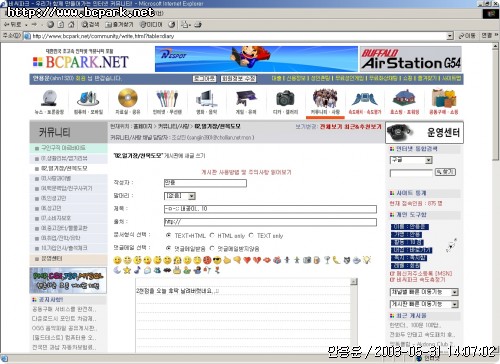This screenshot has height=364, width=500.
Task: Open the network cables internet category icon
Action: (x=167, y=99)
